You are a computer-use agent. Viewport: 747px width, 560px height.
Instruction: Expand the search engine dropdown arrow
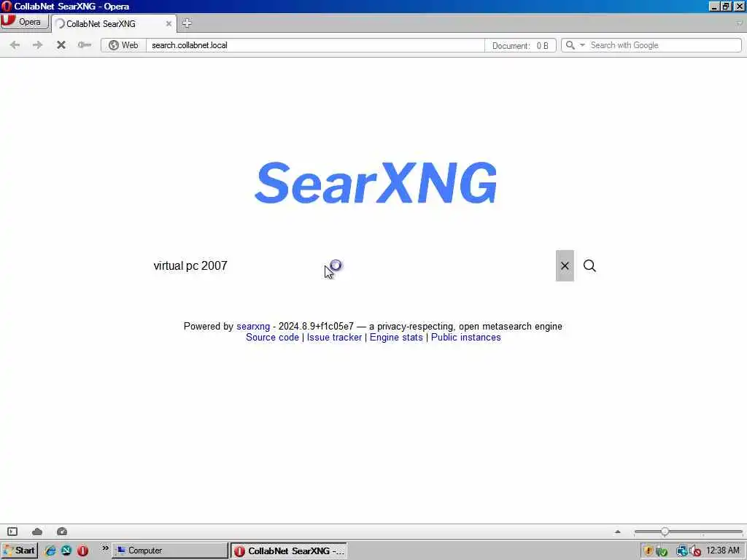point(582,45)
